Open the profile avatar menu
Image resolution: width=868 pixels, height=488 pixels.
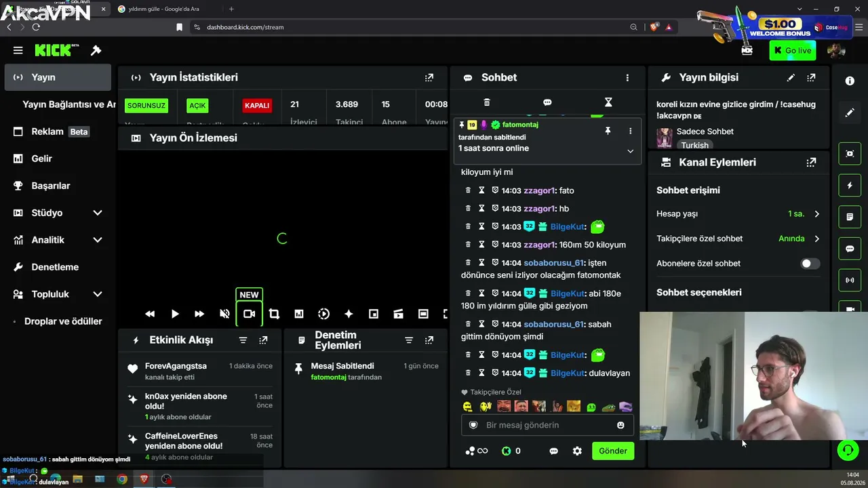coord(836,50)
